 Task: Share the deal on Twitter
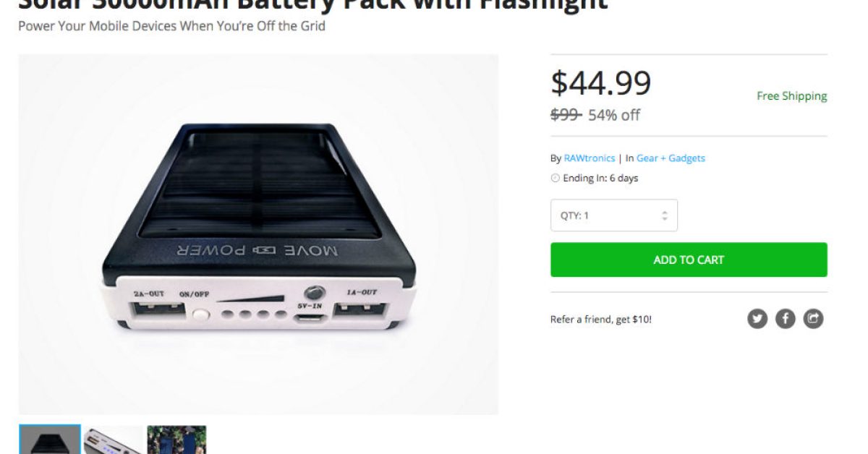(757, 319)
